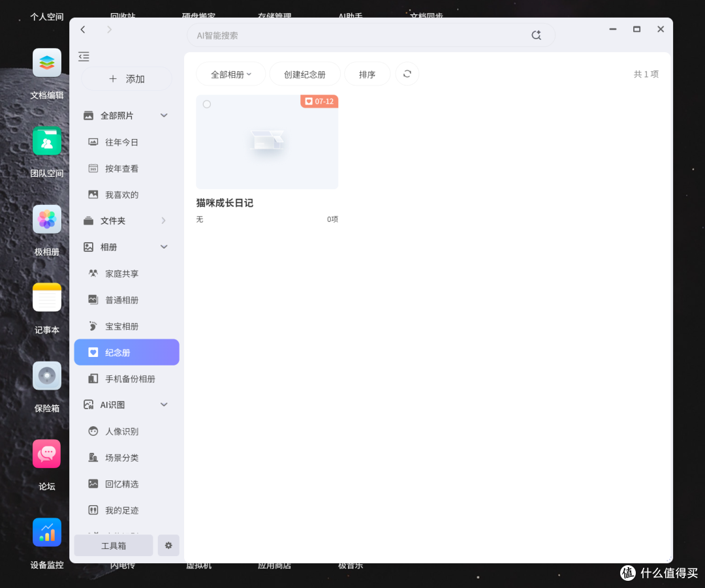Click 创建纪念册 button
This screenshot has height=588, width=705.
pos(305,74)
